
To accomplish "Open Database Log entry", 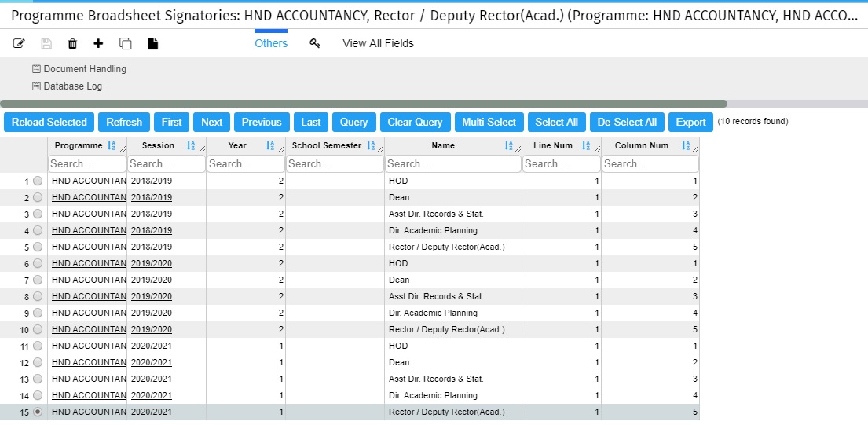I will click(67, 86).
